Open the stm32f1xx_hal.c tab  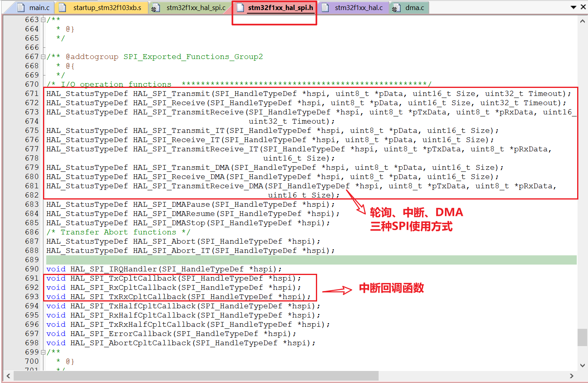coord(354,8)
